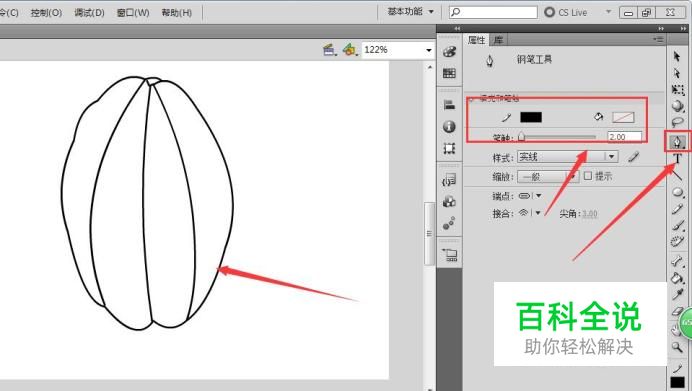Click the edit stroke style pencil button

634,157
